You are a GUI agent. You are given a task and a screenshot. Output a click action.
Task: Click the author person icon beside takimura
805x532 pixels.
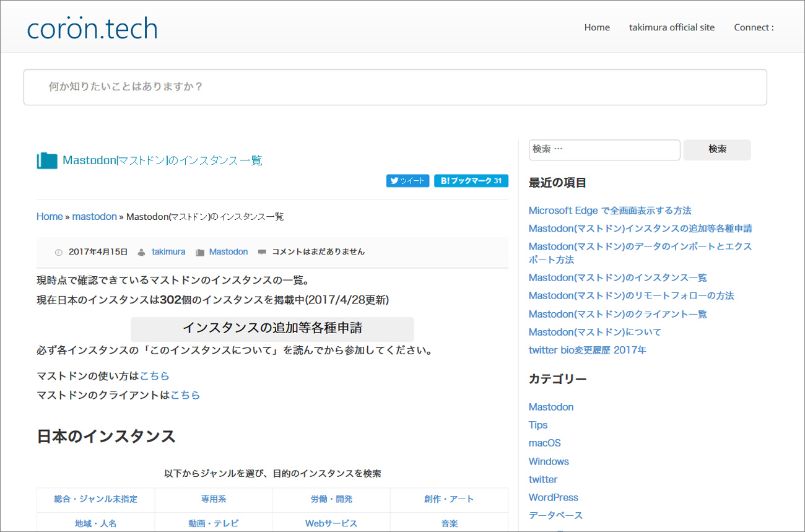click(x=141, y=252)
